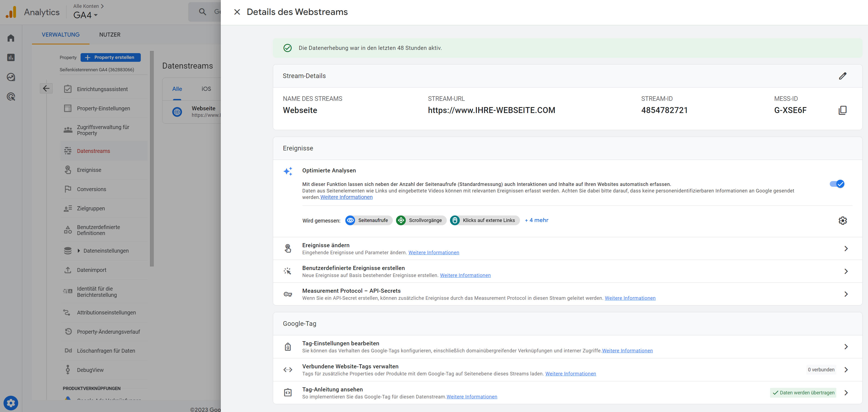Open Measurement Protocol API-Secrets chevron
The width and height of the screenshot is (868, 412).
point(846,294)
